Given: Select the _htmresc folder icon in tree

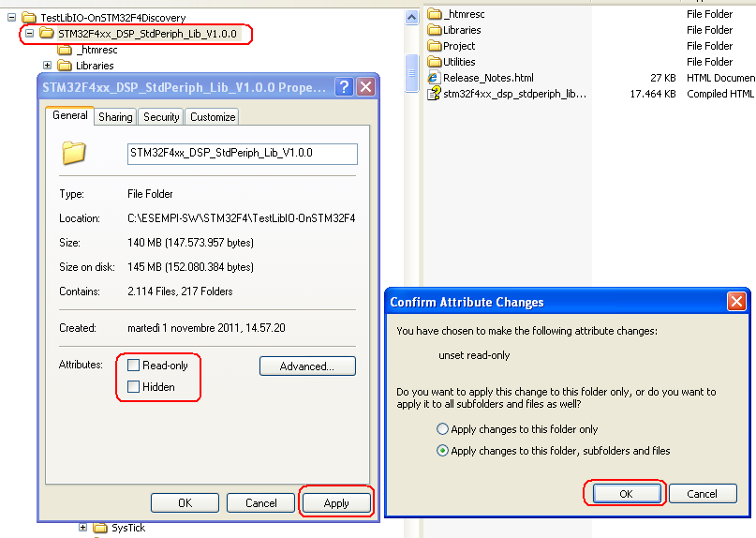Looking at the screenshot, I should tap(64, 50).
